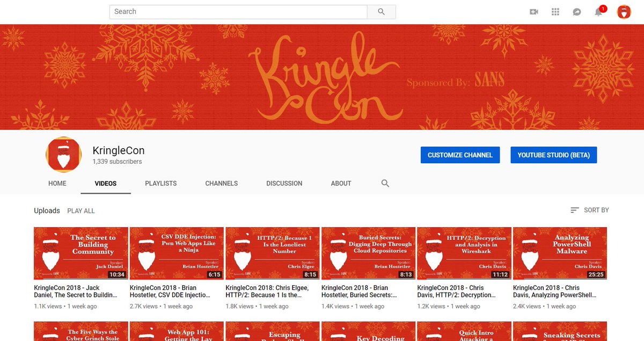This screenshot has height=341, width=644.
Task: Click the Uploads section label
Action: [x=47, y=211]
